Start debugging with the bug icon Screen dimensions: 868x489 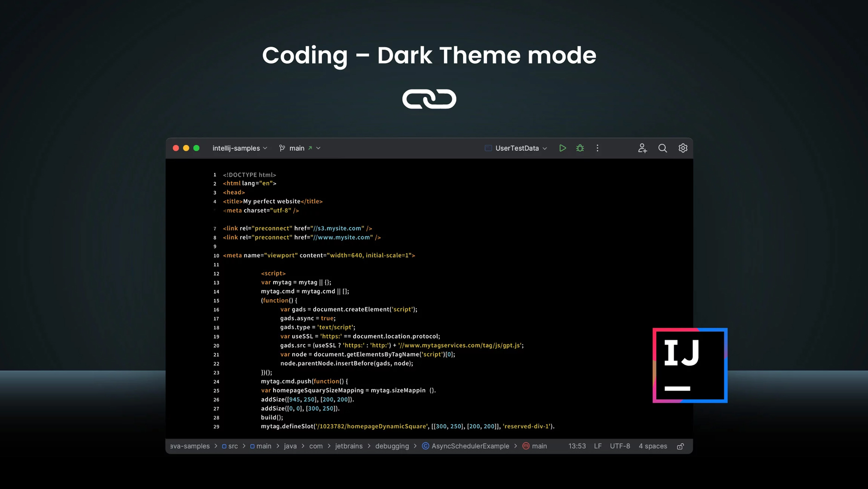[x=580, y=148]
